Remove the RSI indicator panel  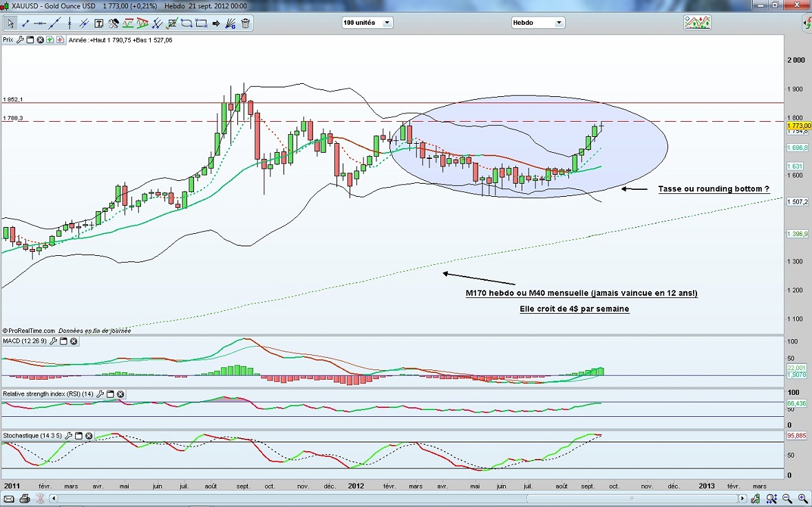[120, 394]
